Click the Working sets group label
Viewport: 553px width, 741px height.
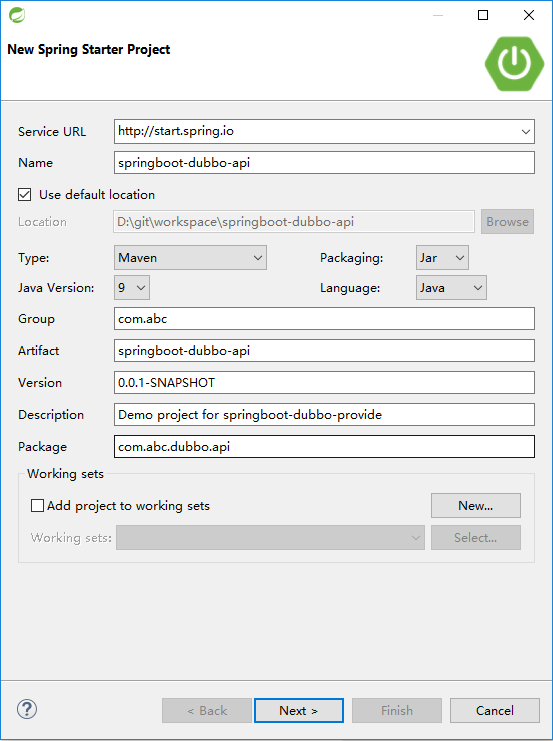[65, 474]
